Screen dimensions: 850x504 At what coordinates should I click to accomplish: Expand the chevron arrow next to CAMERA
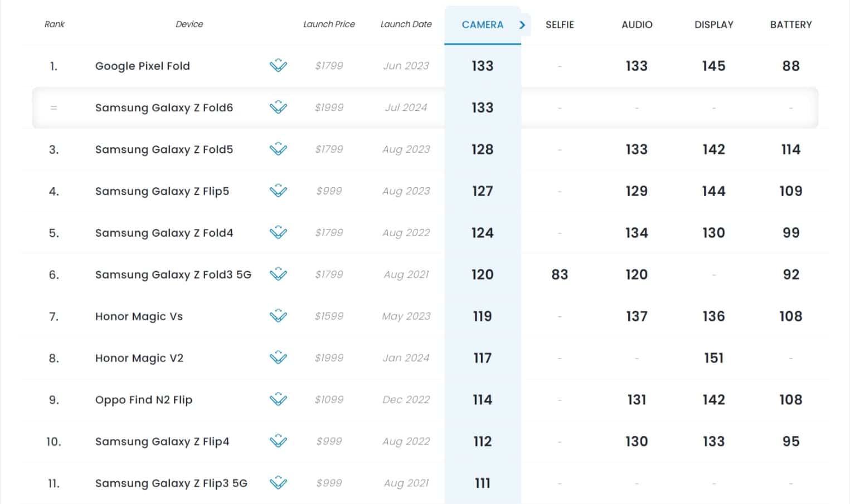click(522, 25)
